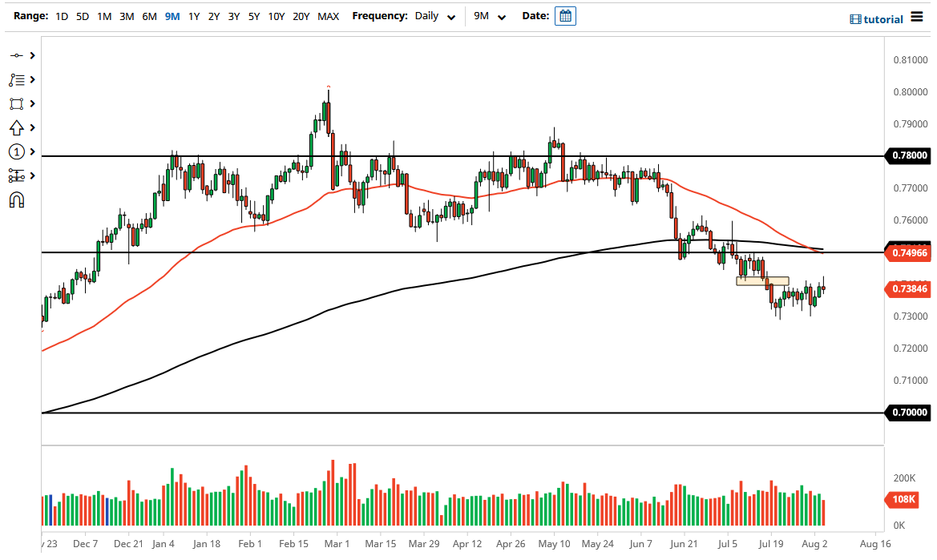Open the tutorial link
937x560 pixels.
[882, 19]
